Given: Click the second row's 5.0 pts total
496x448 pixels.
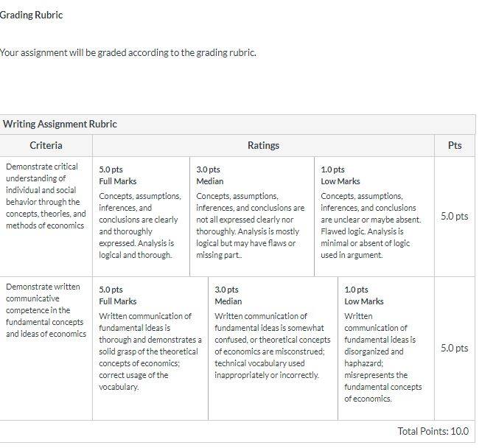Looking at the screenshot, I should [x=455, y=348].
